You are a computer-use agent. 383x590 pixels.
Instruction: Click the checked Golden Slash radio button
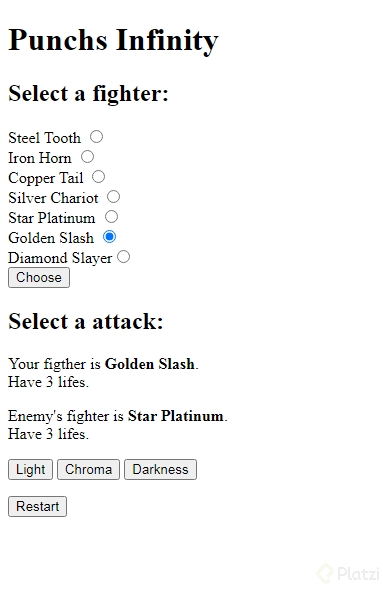coord(109,237)
